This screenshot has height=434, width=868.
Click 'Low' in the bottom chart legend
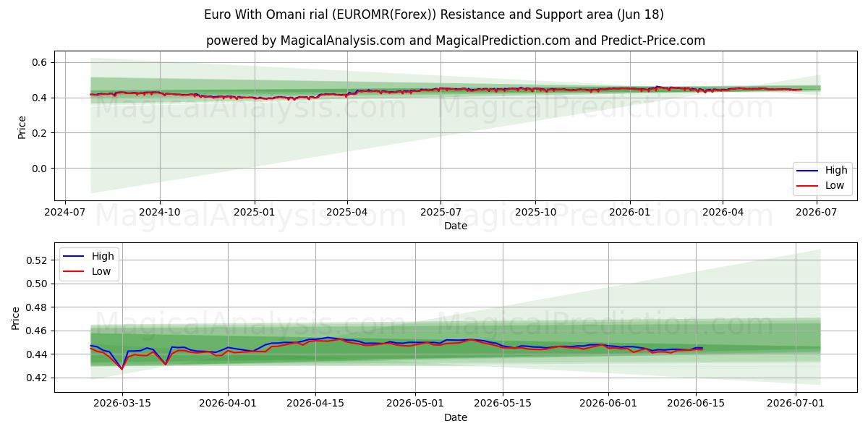pos(101,271)
